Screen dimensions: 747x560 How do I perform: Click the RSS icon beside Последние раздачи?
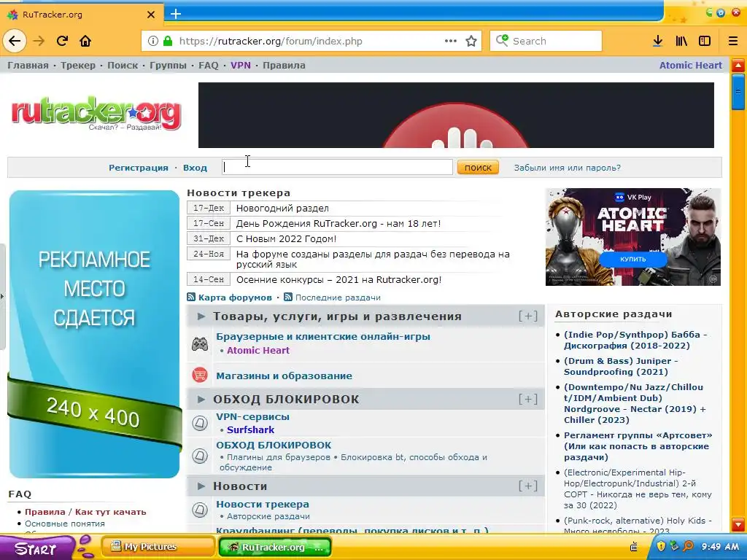pos(287,297)
